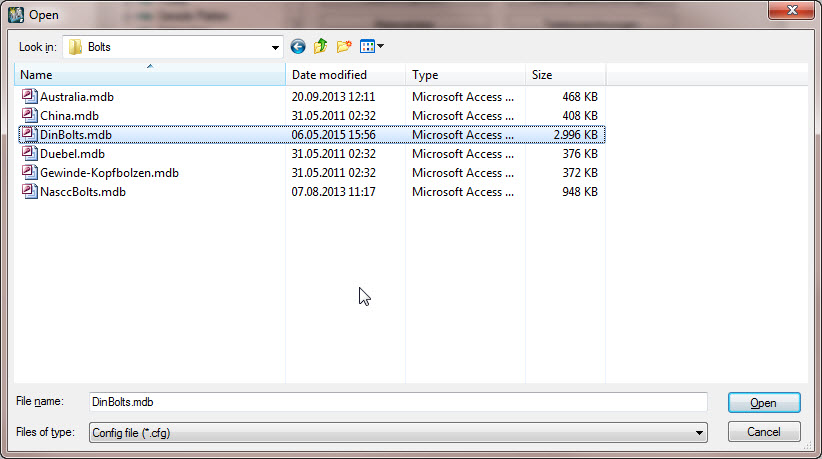The height and width of the screenshot is (459, 822).
Task: Select the Duebel.mdb file name
Action: [x=72, y=154]
